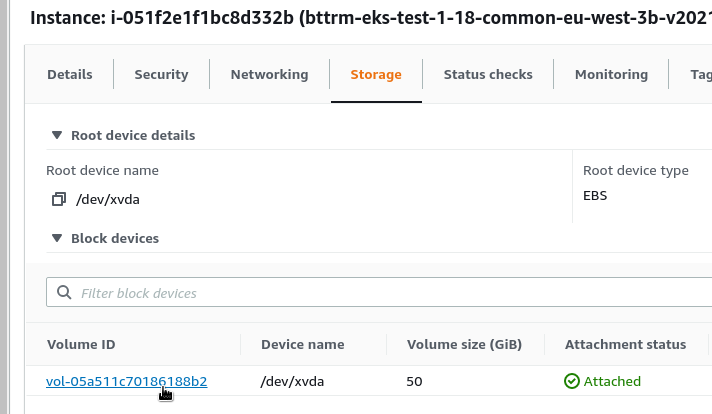Open volume vol-05a511c70186188b2 link

(127, 381)
